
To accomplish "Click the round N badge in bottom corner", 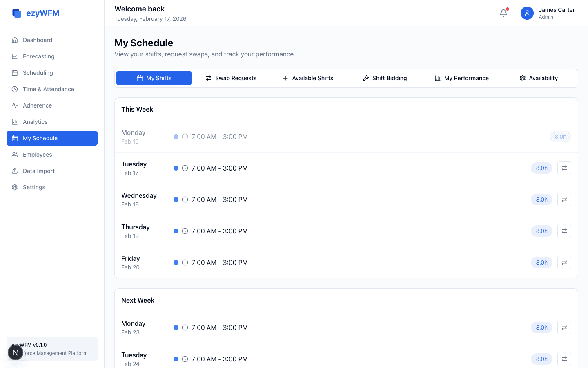I will (x=16, y=352).
